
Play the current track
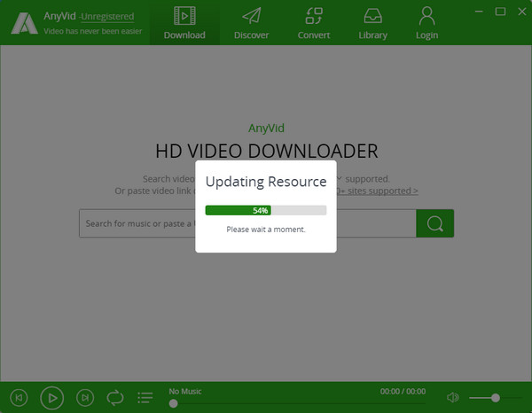pos(52,398)
